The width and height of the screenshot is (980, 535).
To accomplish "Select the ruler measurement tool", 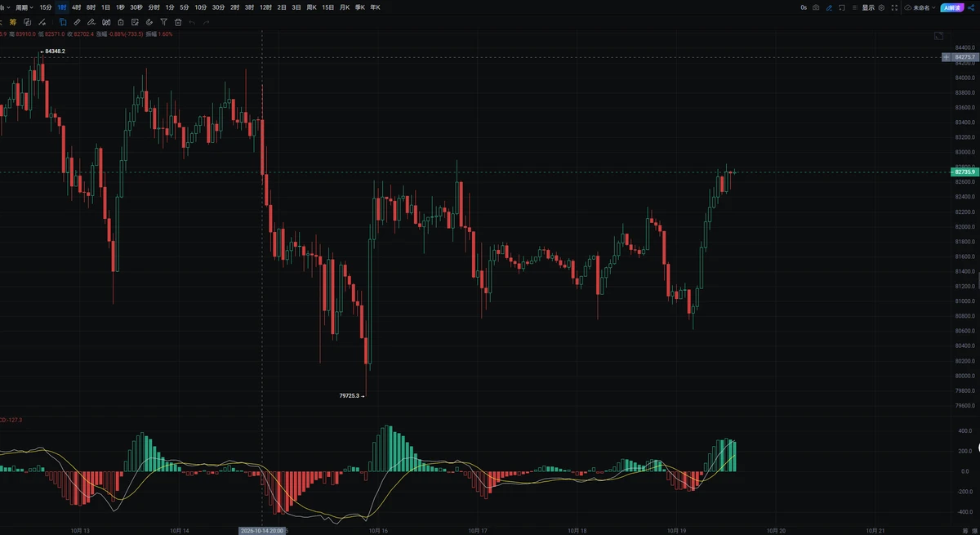I will pyautogui.click(x=77, y=22).
